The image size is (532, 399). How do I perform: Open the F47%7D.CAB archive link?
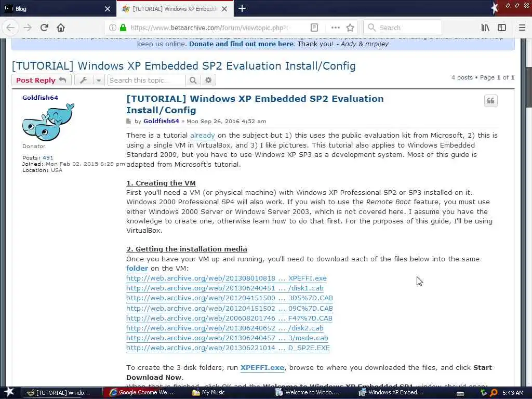coord(229,318)
